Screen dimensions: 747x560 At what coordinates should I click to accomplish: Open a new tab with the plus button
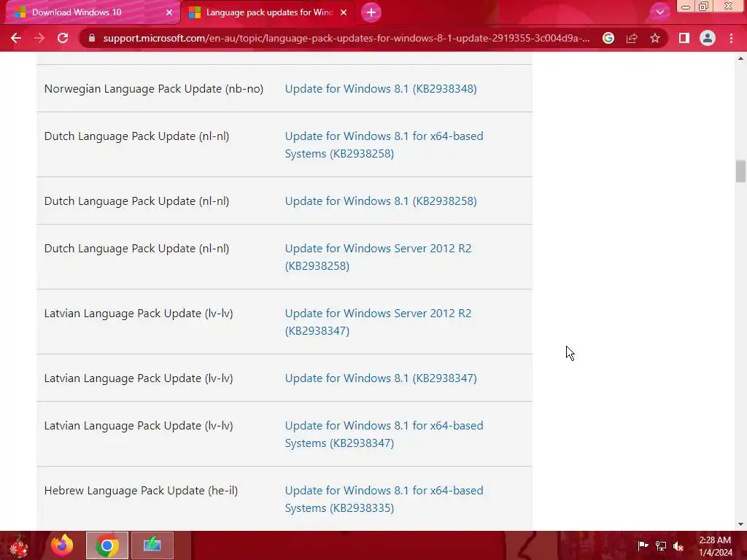coord(371,12)
